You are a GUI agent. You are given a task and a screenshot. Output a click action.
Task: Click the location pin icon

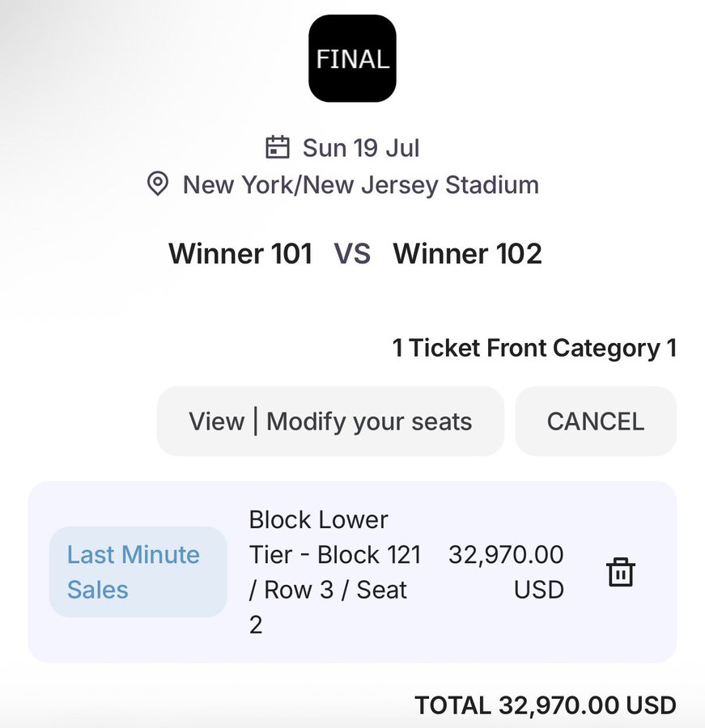158,184
